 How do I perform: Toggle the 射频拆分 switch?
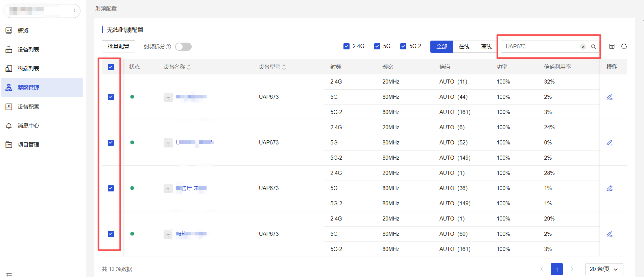pyautogui.click(x=184, y=47)
